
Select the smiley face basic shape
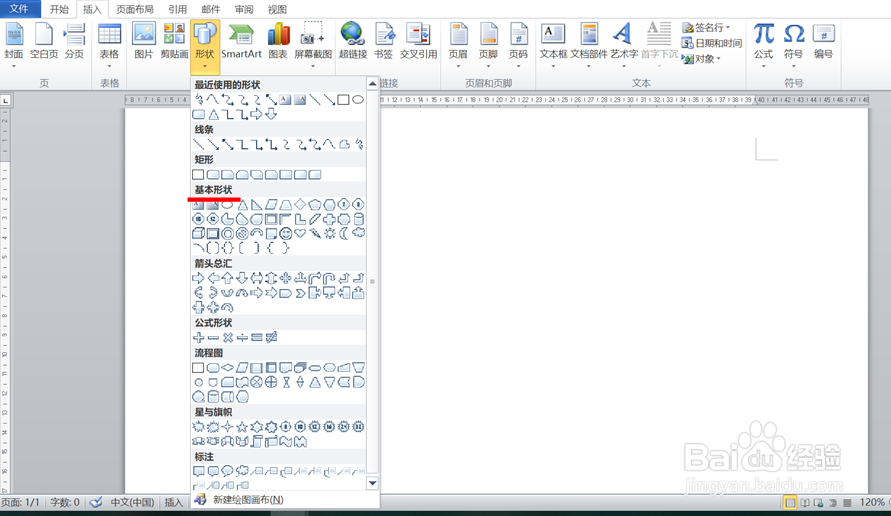click(x=285, y=234)
